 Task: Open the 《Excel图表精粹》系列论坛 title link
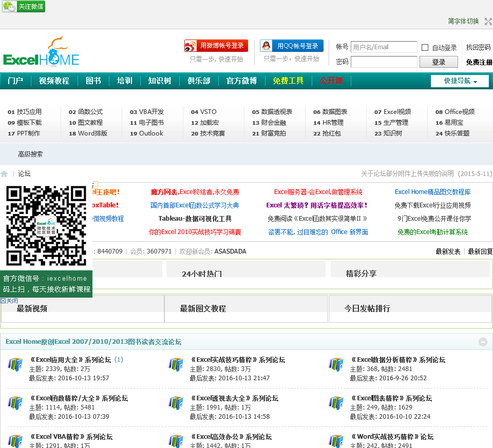click(391, 398)
